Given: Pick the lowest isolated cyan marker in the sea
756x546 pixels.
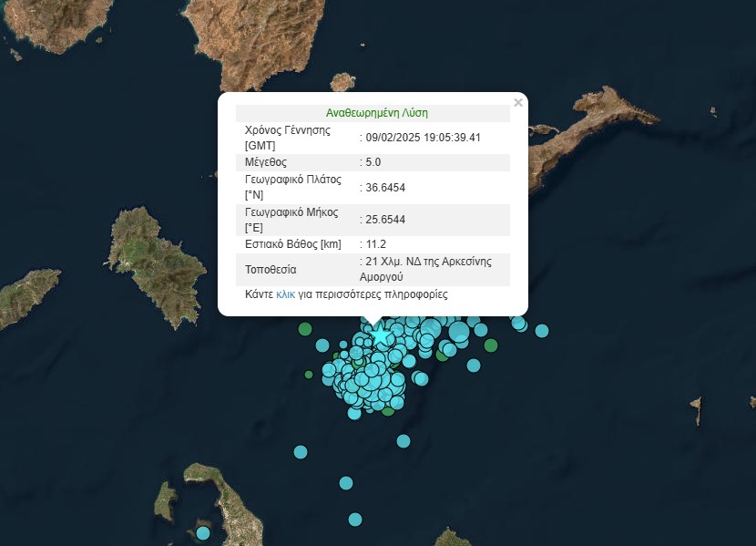Looking at the screenshot, I should pos(355,520).
